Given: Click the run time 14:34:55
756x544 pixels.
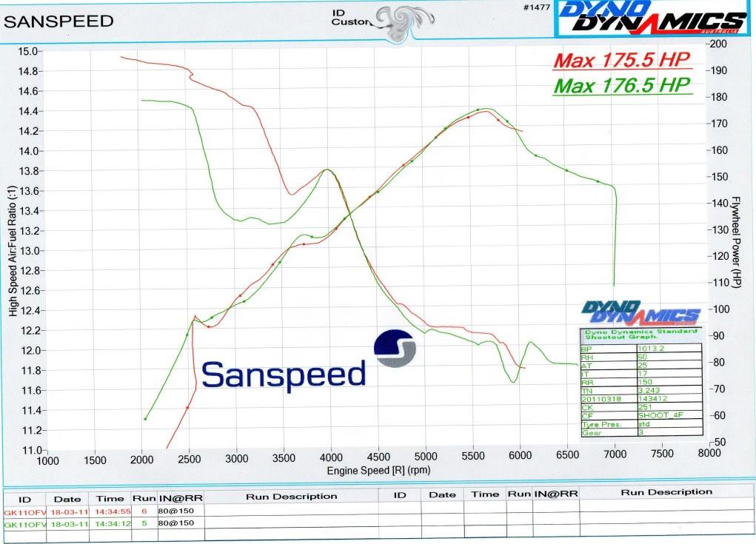Looking at the screenshot, I should click(x=113, y=511).
